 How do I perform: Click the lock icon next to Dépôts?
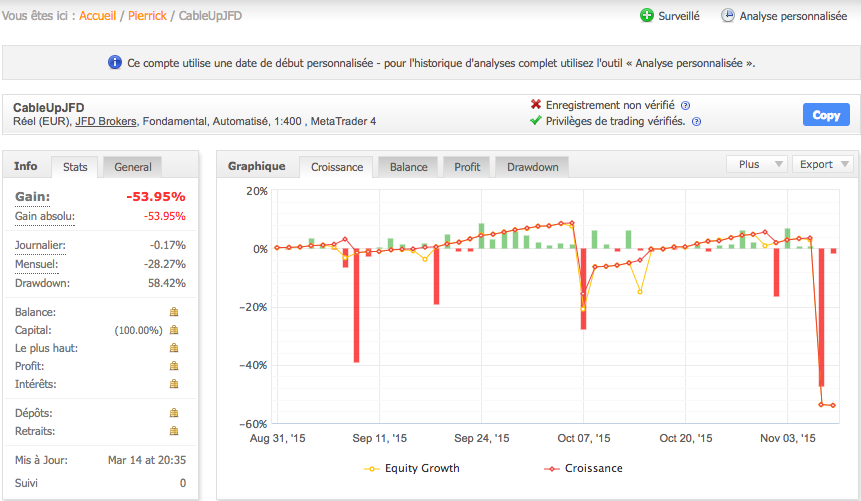(x=173, y=412)
